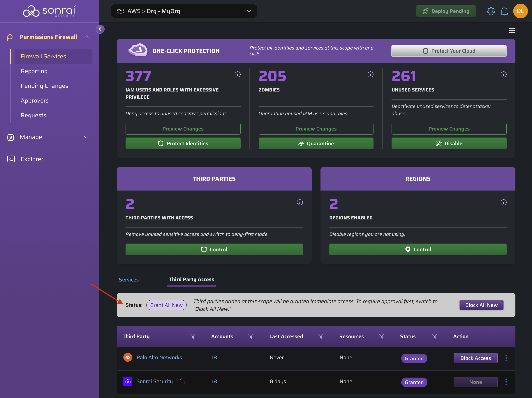Open the Sonrai Security link in table
532x398 pixels.
pos(155,381)
